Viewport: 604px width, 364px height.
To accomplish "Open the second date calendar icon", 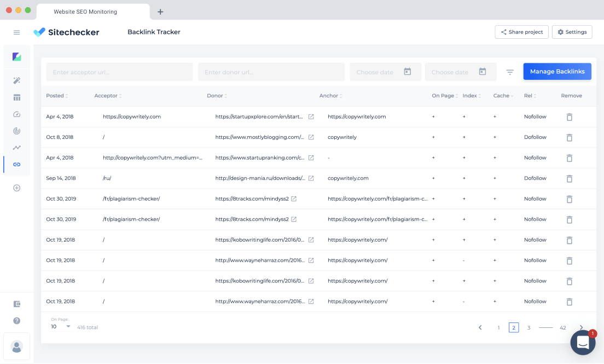I will pos(483,72).
